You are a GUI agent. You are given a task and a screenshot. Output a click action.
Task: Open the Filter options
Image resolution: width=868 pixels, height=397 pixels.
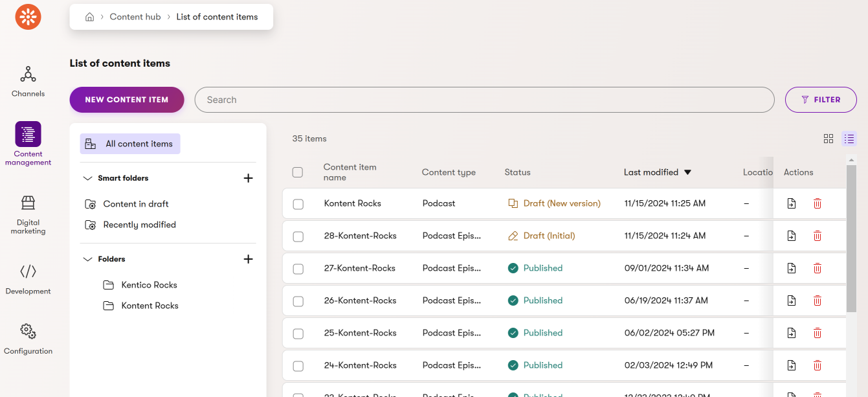coord(821,100)
